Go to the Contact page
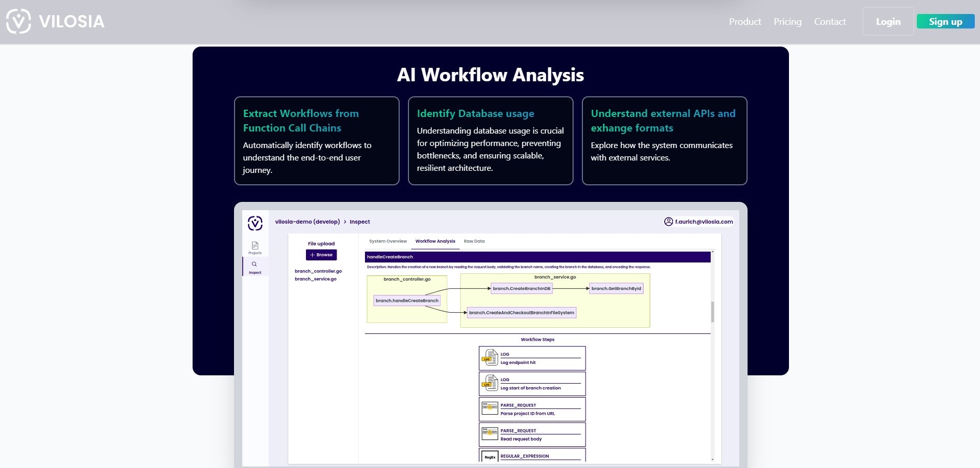This screenshot has width=980, height=468. click(x=830, y=22)
